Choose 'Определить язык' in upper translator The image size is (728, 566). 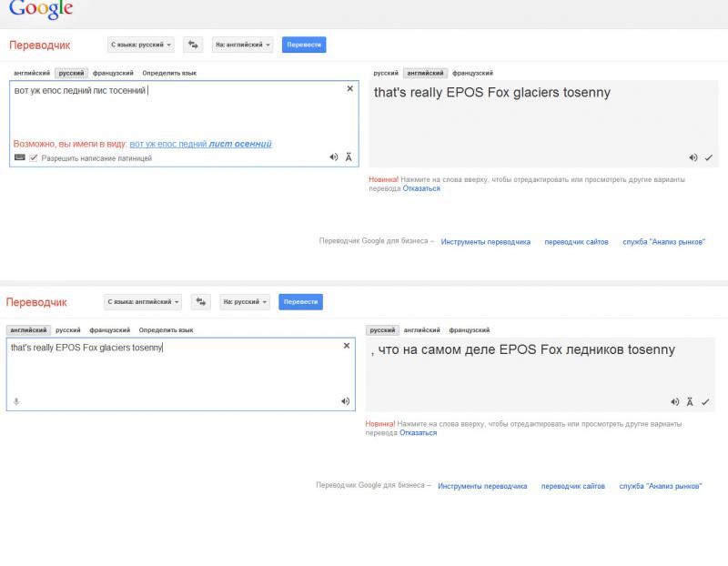tap(169, 73)
